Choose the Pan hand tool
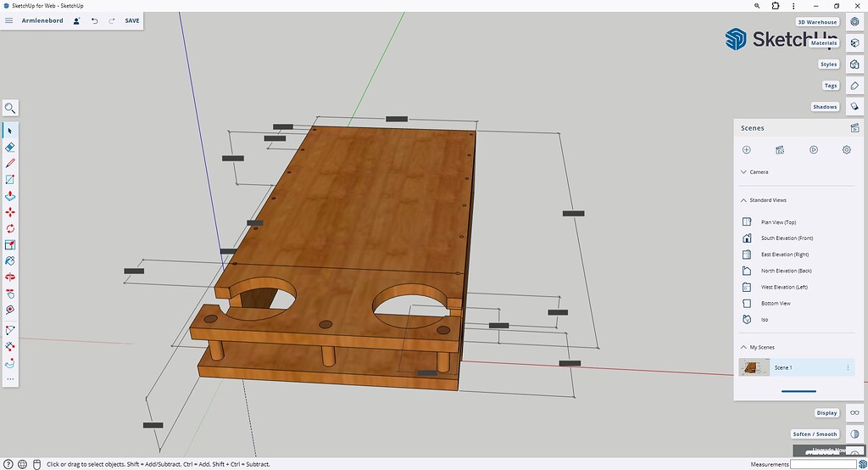This screenshot has width=868, height=470. pos(10,294)
